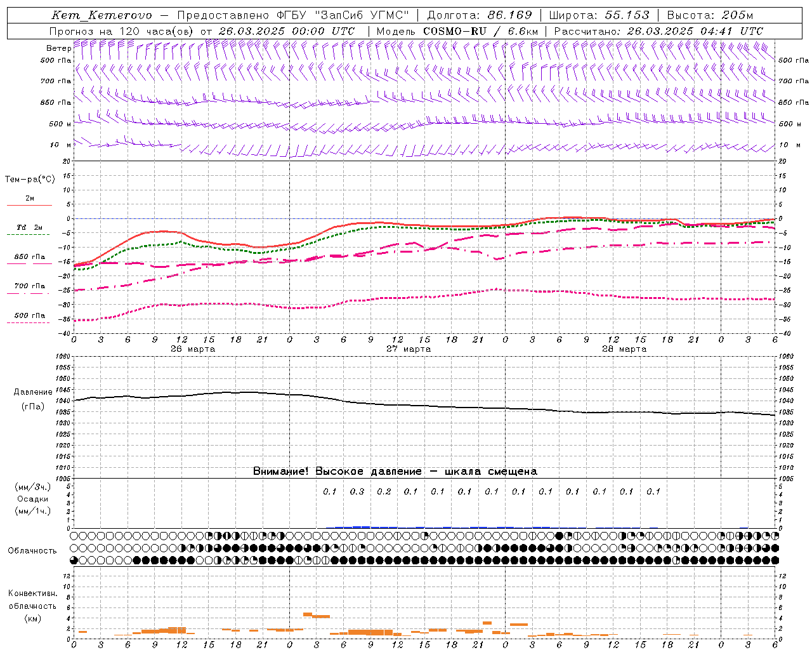
Task: Click the 'Давление' pressure panel label
Action: click(x=33, y=392)
